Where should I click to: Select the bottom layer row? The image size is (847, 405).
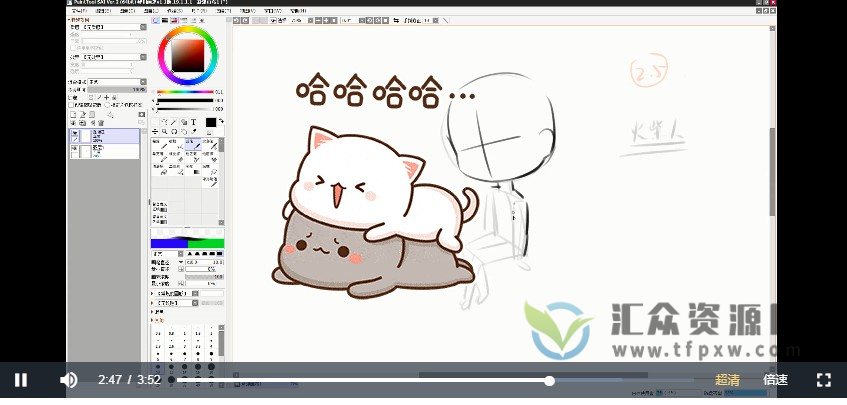[x=104, y=152]
